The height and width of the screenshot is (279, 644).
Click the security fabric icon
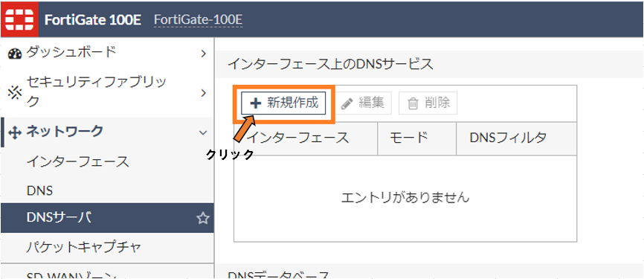tap(15, 93)
